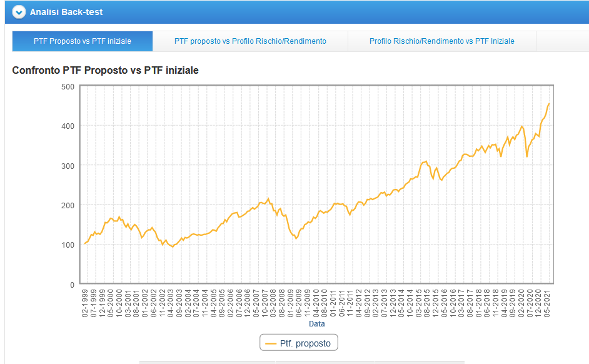This screenshot has width=589, height=364.
Task: Click the Analisi Back-test header title
Action: tap(66, 12)
